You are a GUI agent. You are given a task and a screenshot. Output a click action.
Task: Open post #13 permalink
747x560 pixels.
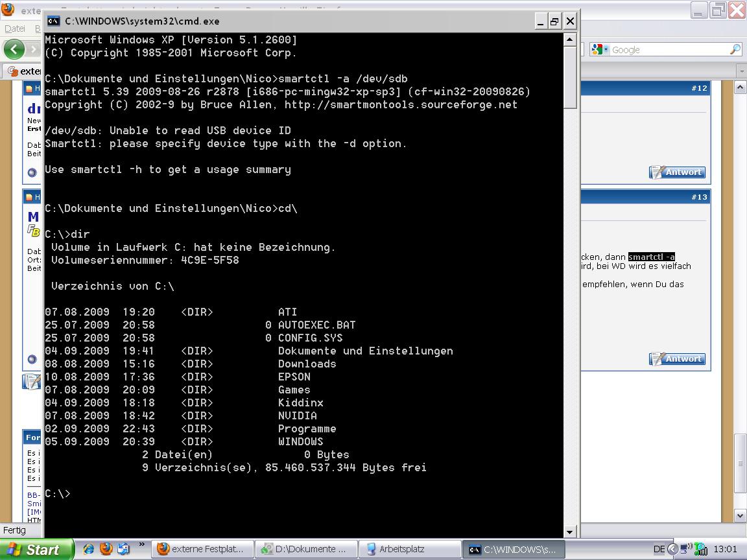[x=700, y=197]
